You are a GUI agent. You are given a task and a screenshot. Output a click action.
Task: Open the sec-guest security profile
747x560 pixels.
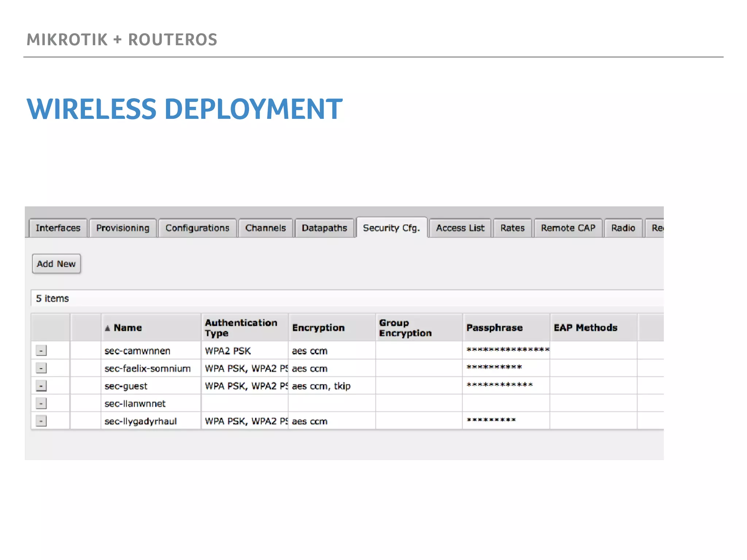(x=126, y=386)
